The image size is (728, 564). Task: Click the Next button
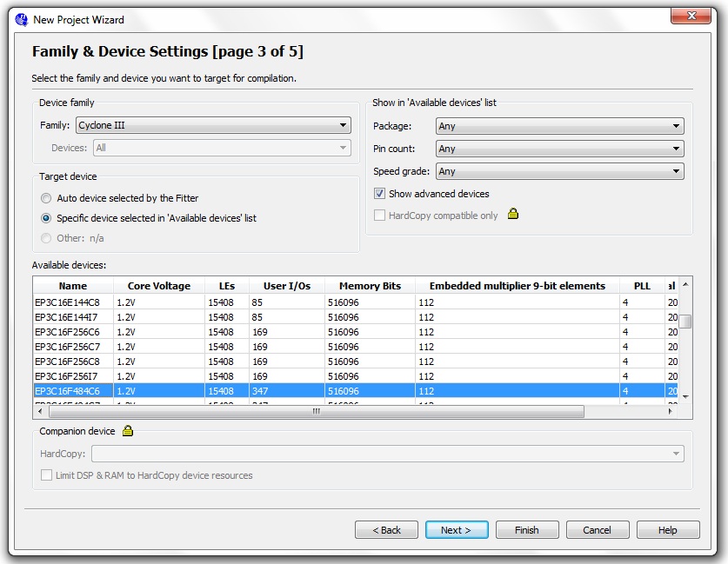[x=457, y=529]
